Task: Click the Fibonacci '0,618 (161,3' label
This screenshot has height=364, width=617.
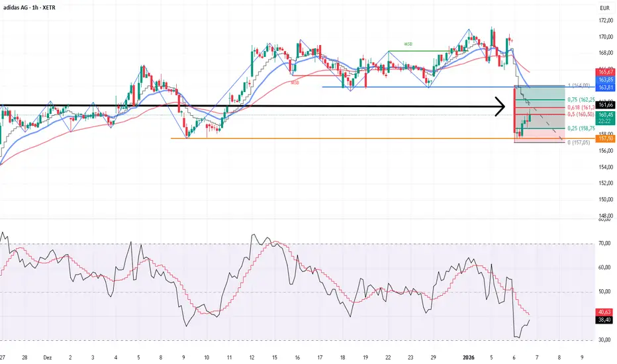Action: (581, 107)
